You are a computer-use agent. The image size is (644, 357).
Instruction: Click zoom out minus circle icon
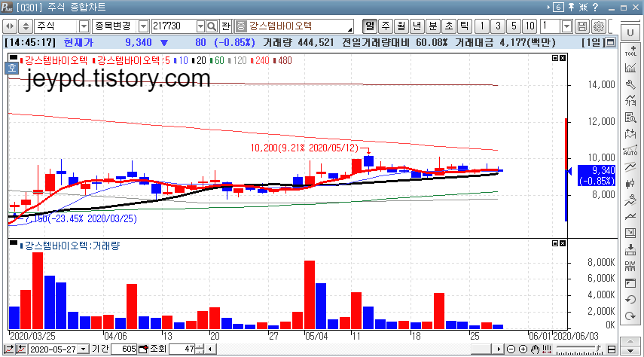(x=511, y=349)
